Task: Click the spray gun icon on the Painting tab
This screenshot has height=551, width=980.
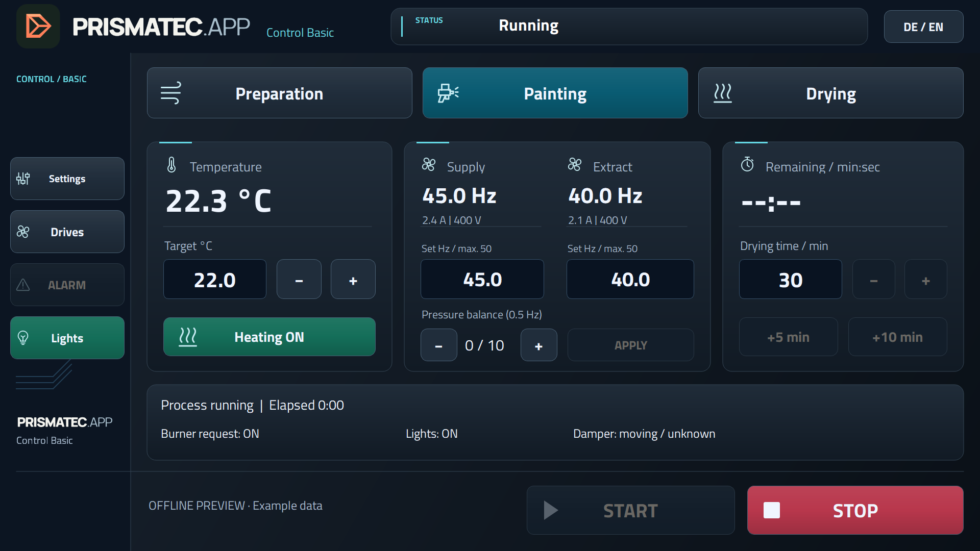Action: point(448,93)
